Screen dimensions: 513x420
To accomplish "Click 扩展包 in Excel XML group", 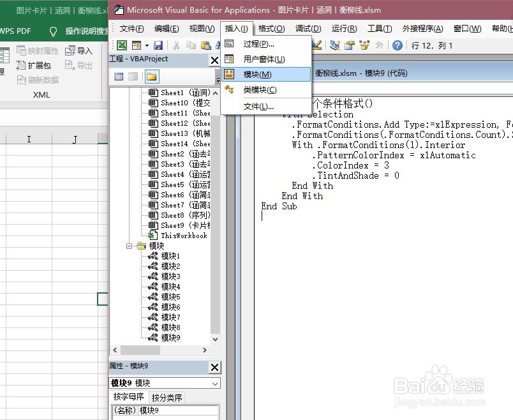I will 34,66.
